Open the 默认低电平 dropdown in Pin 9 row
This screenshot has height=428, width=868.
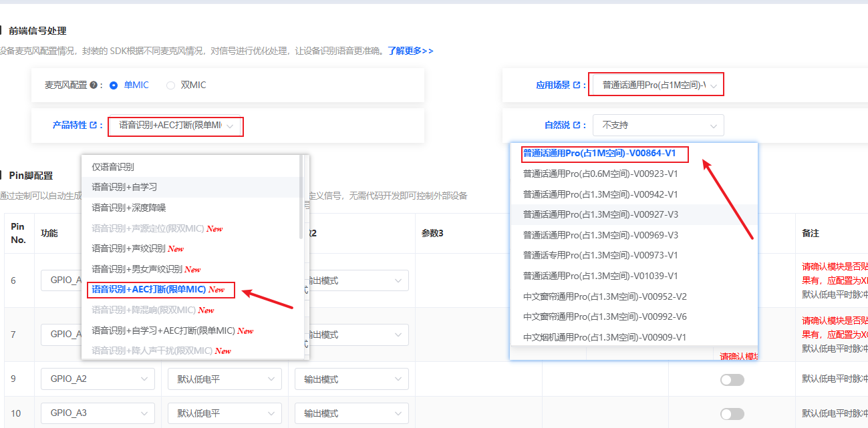[x=225, y=379]
